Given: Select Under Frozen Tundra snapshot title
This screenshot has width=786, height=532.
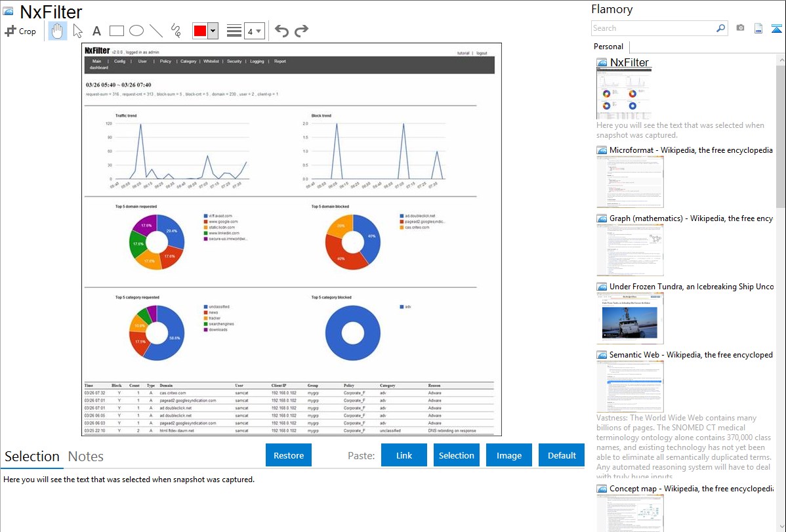Looking at the screenshot, I should 692,286.
